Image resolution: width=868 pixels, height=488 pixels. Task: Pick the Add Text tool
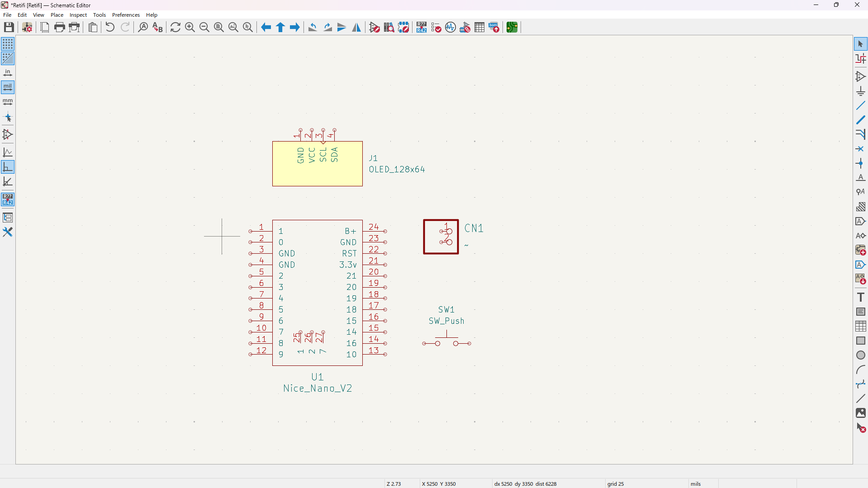[x=861, y=297]
